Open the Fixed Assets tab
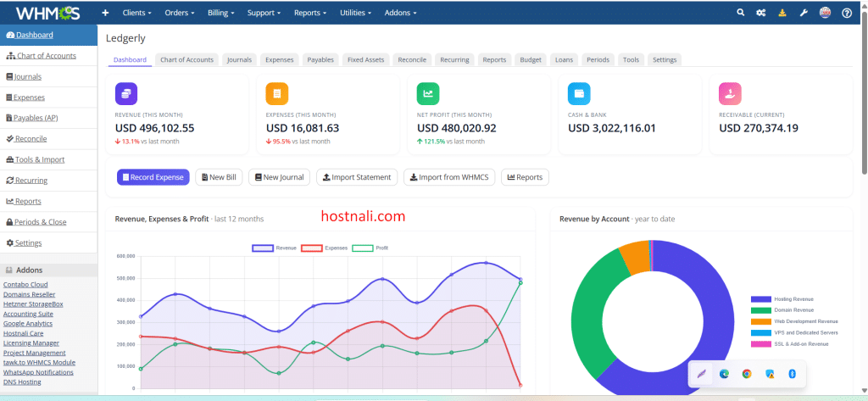The height and width of the screenshot is (401, 868). 365,60
